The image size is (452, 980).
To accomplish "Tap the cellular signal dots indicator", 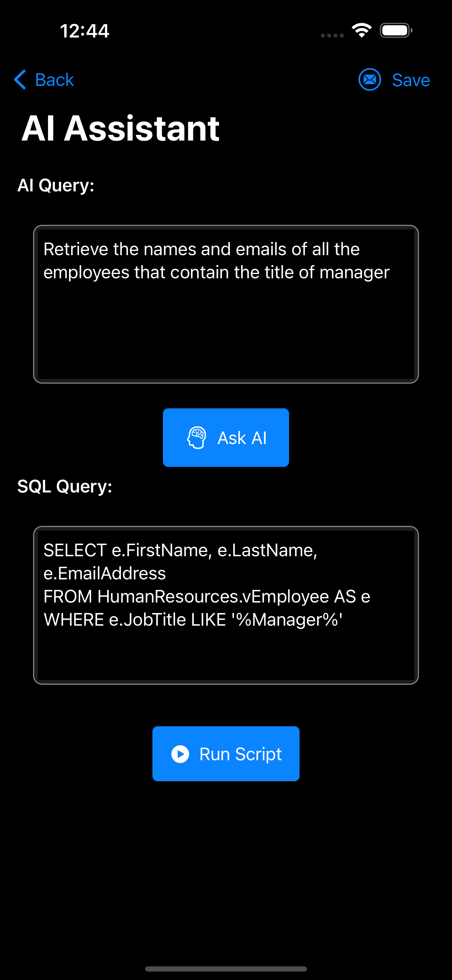I will click(x=332, y=35).
